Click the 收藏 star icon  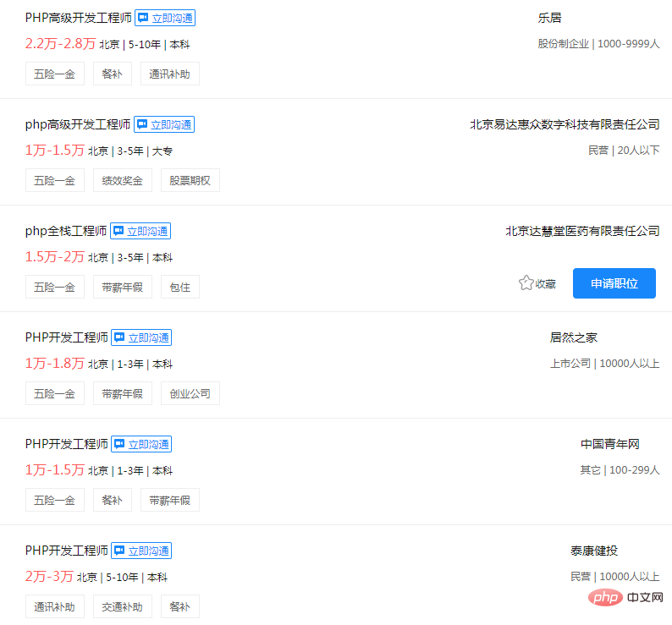tap(526, 283)
